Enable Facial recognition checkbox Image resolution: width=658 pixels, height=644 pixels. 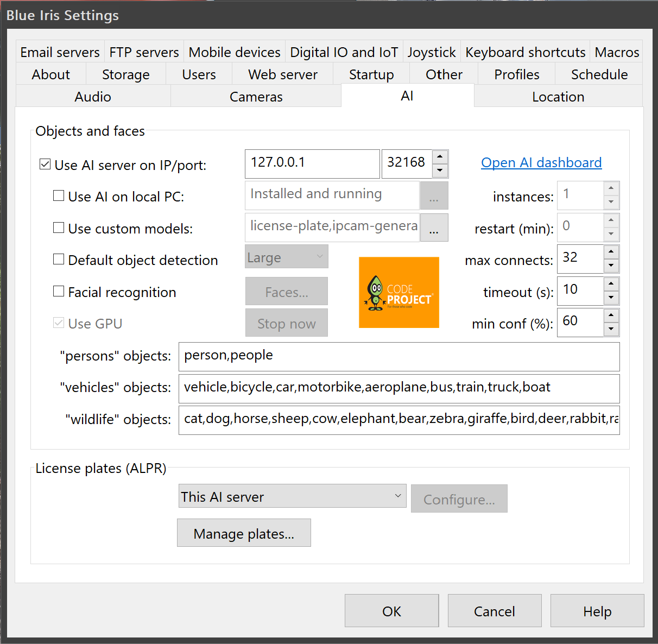click(59, 292)
